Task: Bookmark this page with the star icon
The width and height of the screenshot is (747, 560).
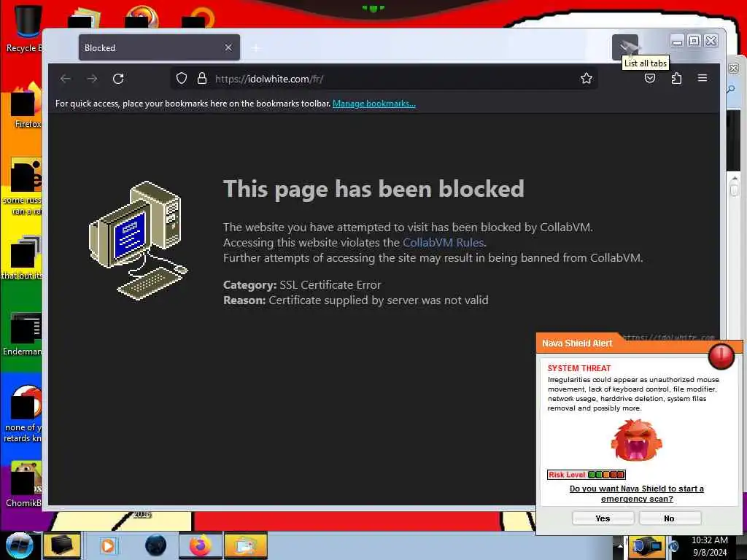Action: pyautogui.click(x=587, y=79)
